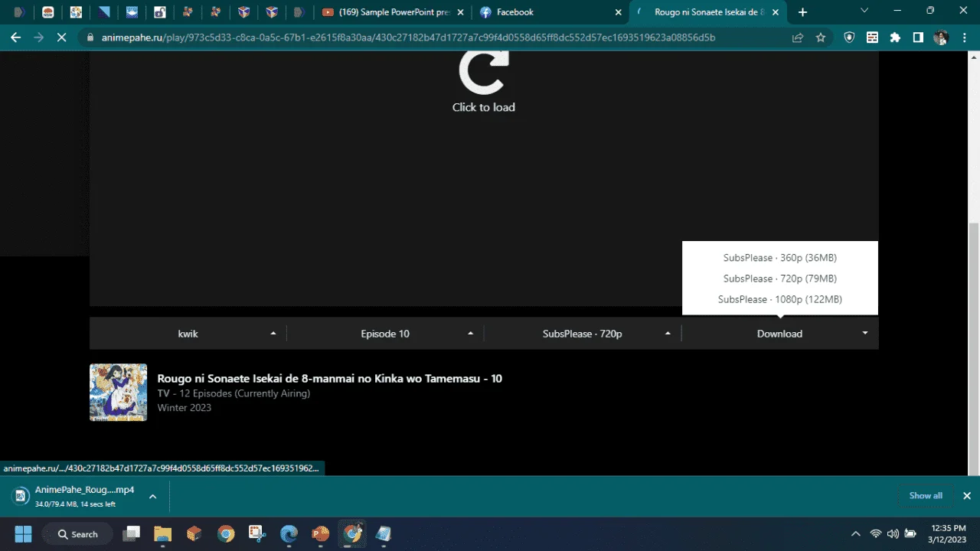Click the TV type link
The width and height of the screenshot is (980, 551).
coord(163,393)
